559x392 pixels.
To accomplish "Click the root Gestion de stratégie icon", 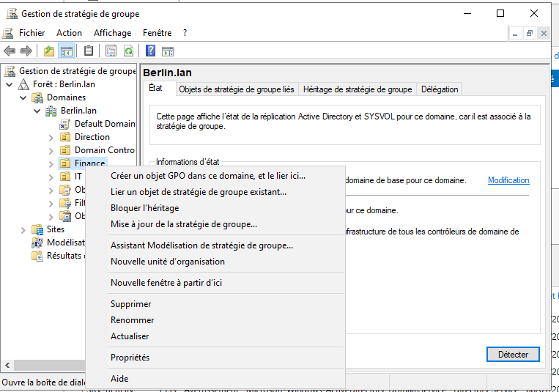I will 10,71.
